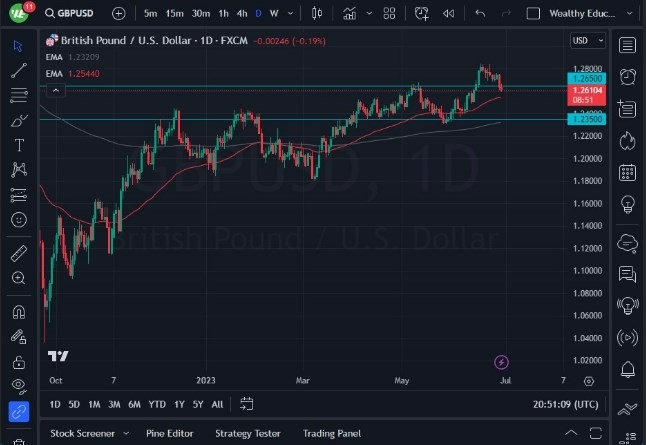The height and width of the screenshot is (445, 646).
Task: Click the purple lightning event marker
Action: point(501,362)
